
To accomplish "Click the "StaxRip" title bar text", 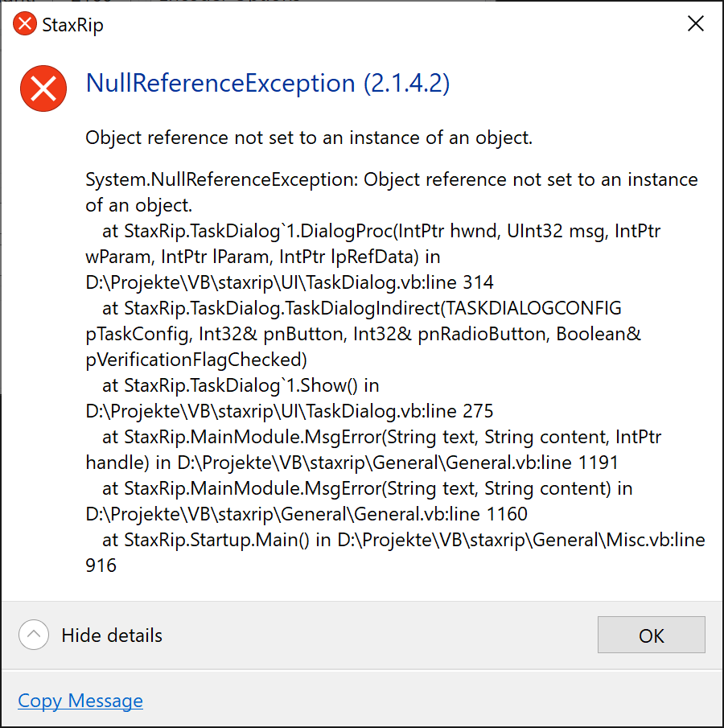I will 70,25.
